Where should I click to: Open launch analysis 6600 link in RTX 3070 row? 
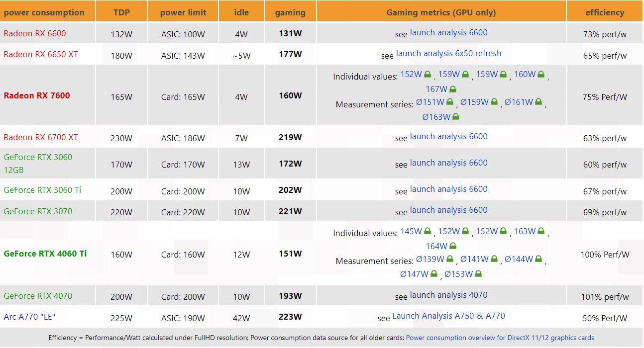click(x=448, y=210)
